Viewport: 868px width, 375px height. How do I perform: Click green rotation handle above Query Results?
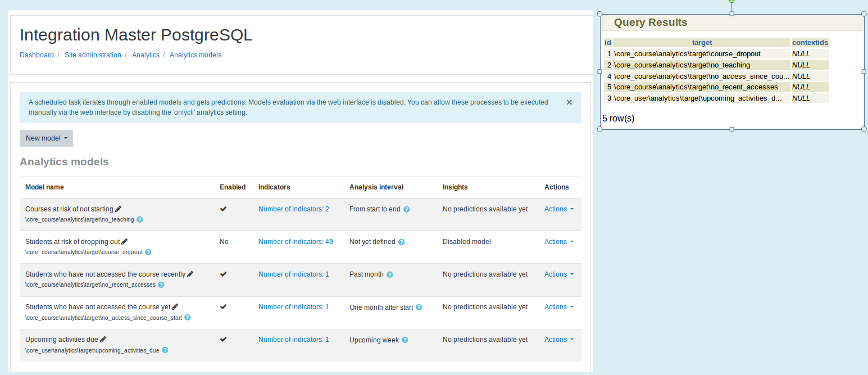pyautogui.click(x=731, y=1)
